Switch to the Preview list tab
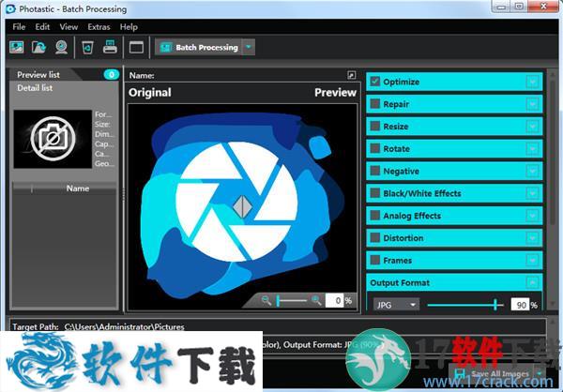 point(38,75)
